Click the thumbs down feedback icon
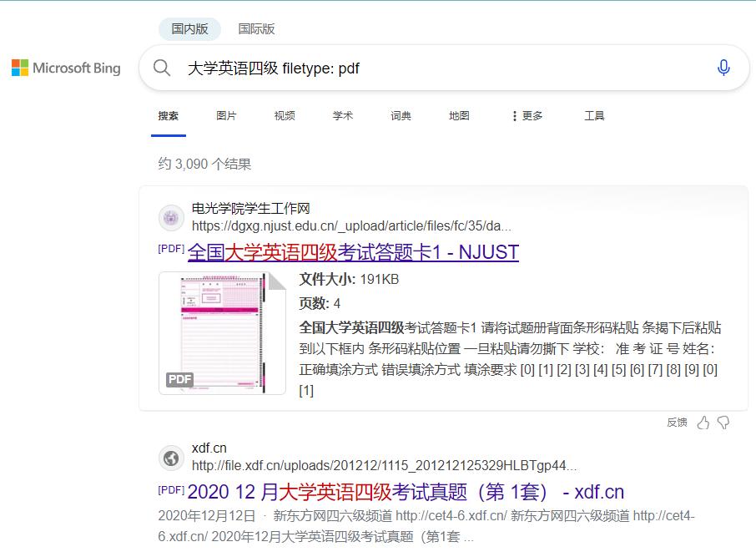The height and width of the screenshot is (552, 756). [723, 423]
